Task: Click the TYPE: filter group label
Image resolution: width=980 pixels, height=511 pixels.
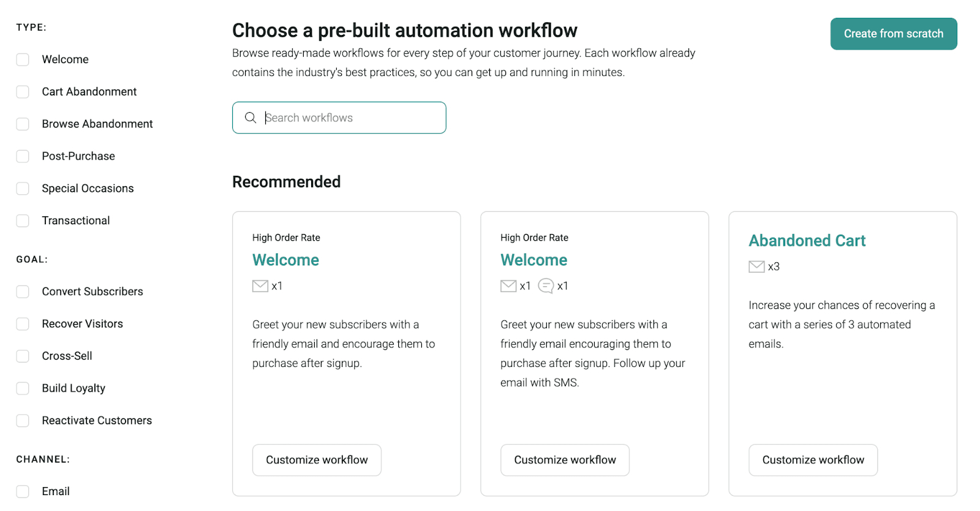Action: tap(31, 28)
